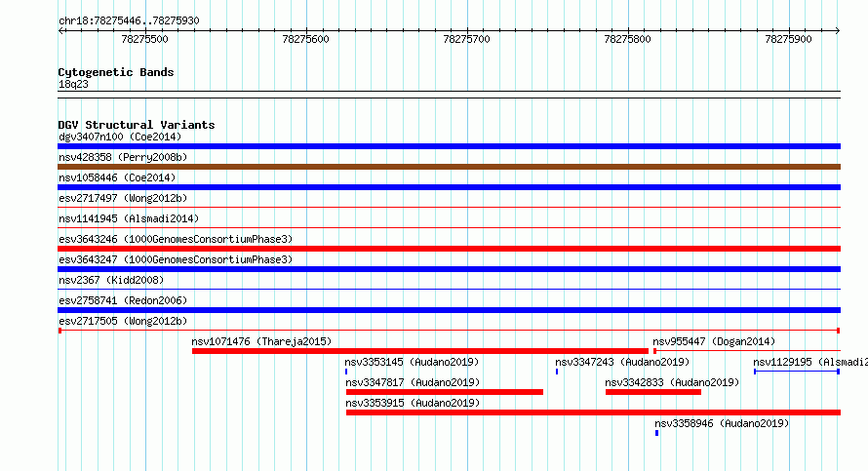Select nsv2367 (Kidd2008) label

tap(111, 280)
